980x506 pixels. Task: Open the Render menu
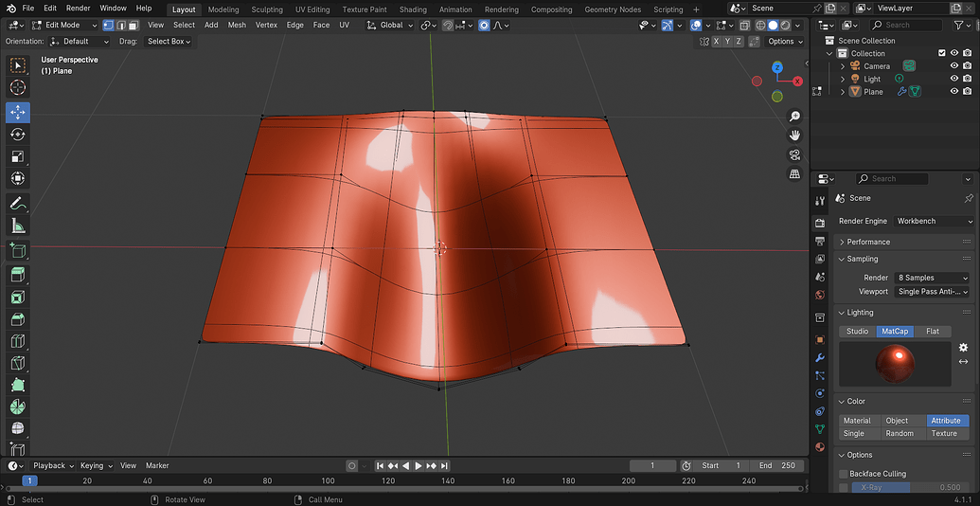(79, 9)
